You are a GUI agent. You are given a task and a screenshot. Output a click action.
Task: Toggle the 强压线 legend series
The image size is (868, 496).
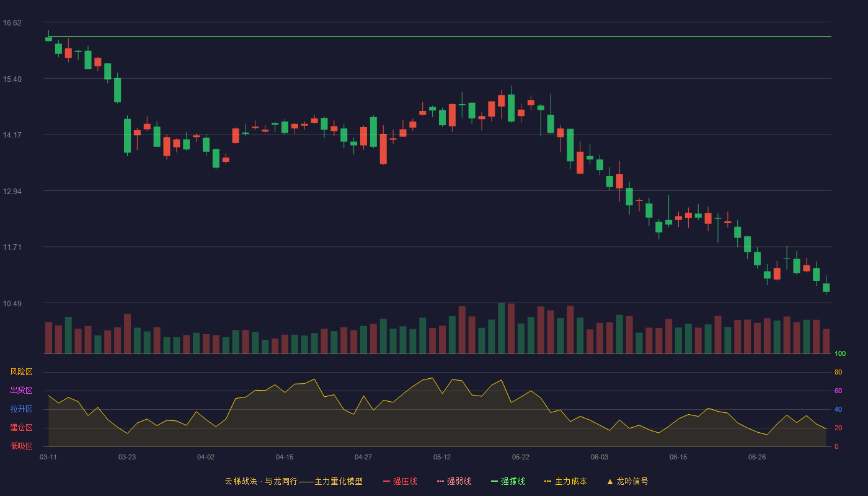tap(400, 481)
